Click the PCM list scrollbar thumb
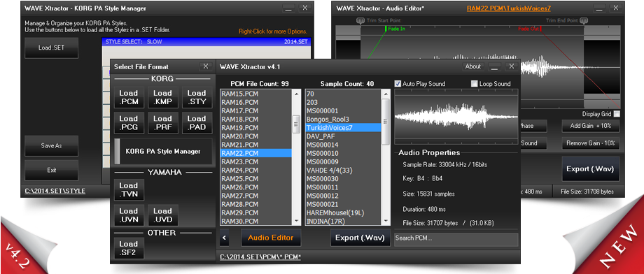This screenshot has width=644, height=274. pos(296,124)
